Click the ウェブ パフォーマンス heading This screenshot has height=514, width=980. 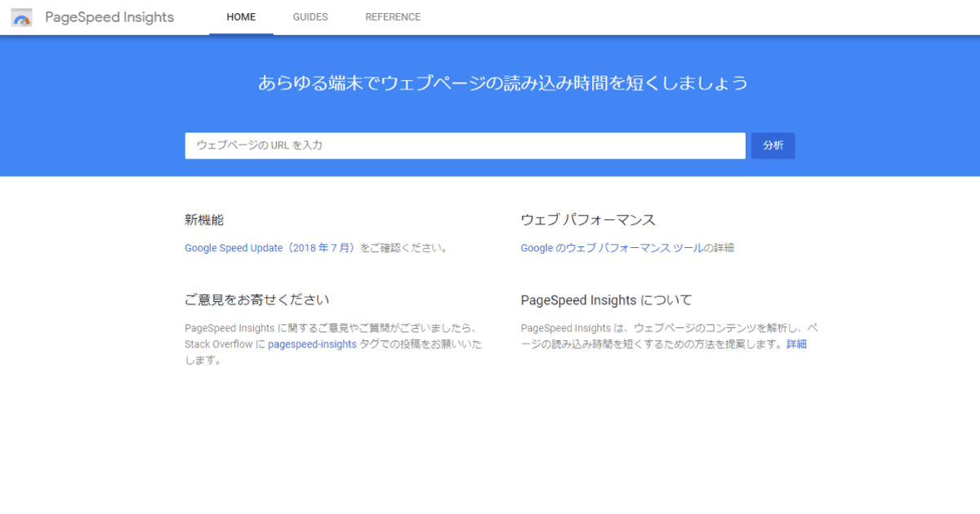click(x=588, y=220)
